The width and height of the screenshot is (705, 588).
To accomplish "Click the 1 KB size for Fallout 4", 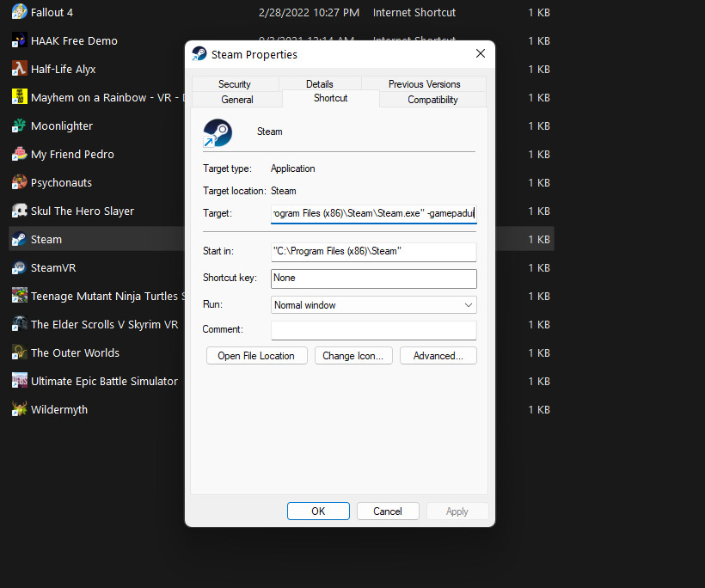I will [539, 12].
